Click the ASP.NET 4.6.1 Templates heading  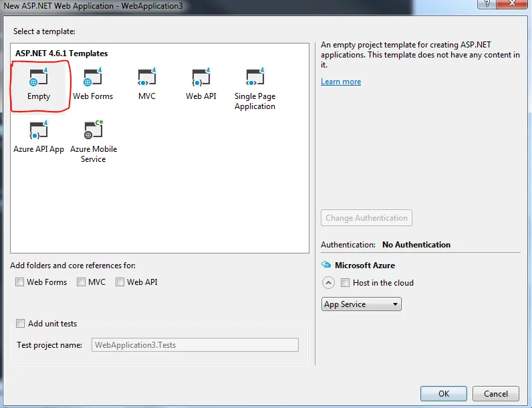pyautogui.click(x=61, y=54)
